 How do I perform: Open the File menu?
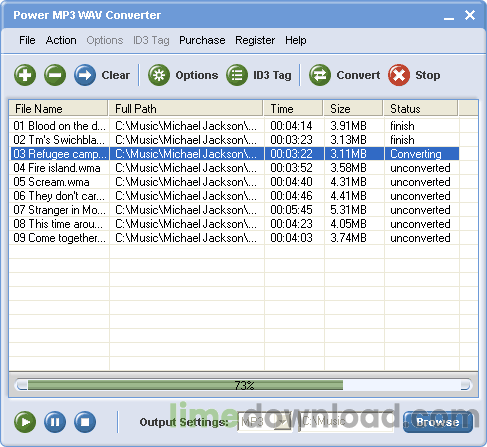tap(27, 40)
